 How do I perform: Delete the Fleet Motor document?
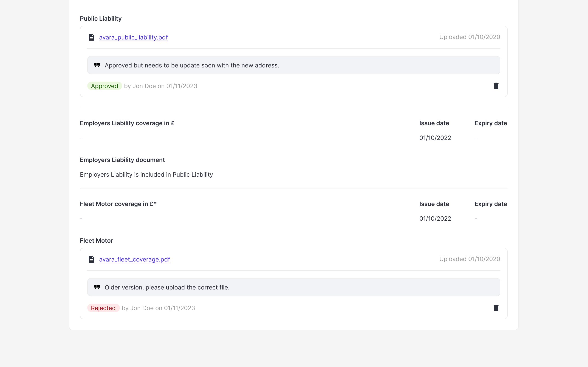496,308
